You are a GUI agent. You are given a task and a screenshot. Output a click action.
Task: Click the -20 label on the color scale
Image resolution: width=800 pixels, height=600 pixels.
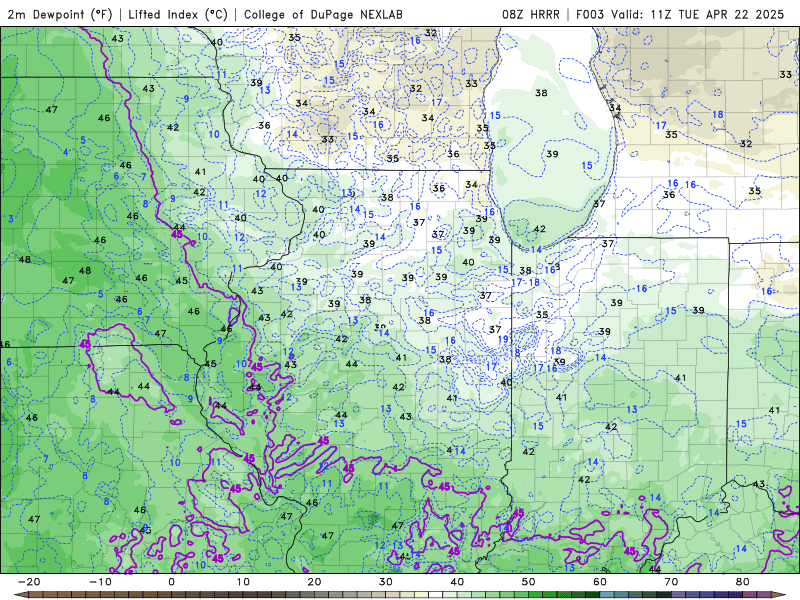(29, 582)
